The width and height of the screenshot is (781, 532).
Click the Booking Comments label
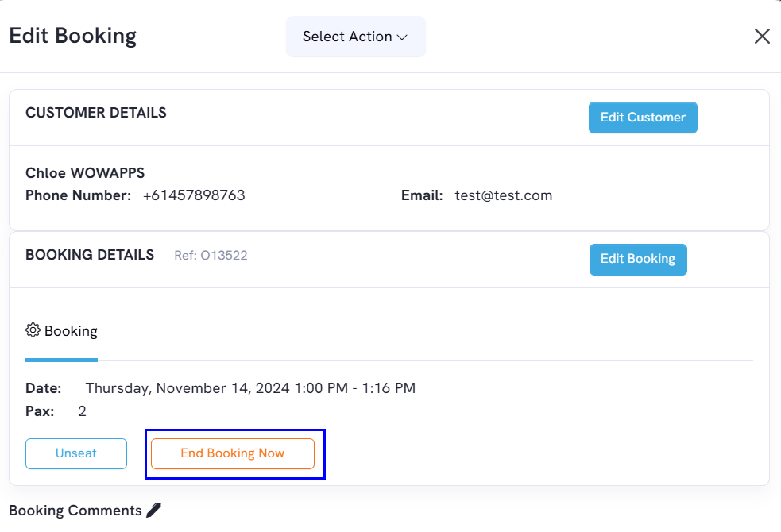pos(75,511)
